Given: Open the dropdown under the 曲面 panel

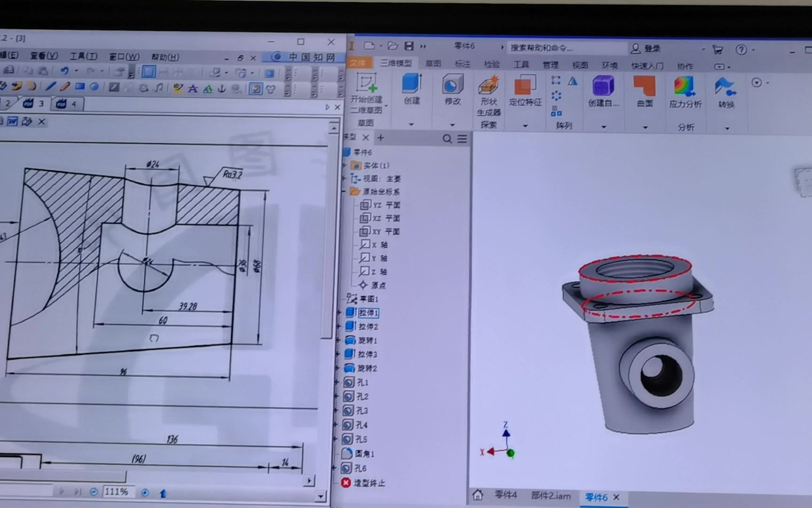Looking at the screenshot, I should (645, 127).
